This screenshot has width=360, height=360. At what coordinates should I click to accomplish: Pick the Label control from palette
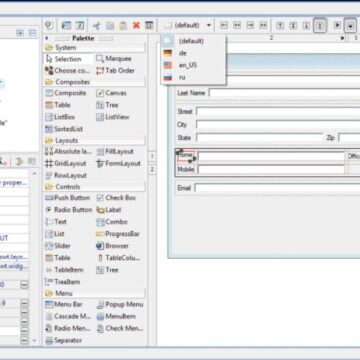click(109, 210)
